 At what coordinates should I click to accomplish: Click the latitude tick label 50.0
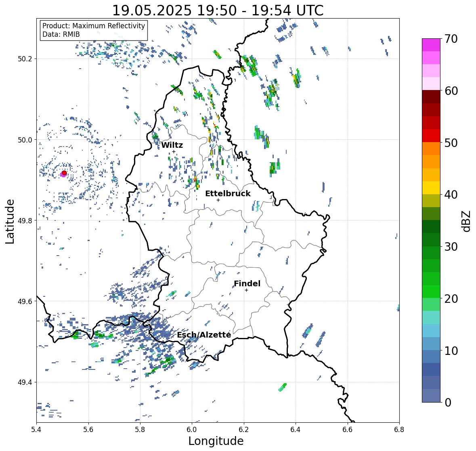(x=25, y=140)
